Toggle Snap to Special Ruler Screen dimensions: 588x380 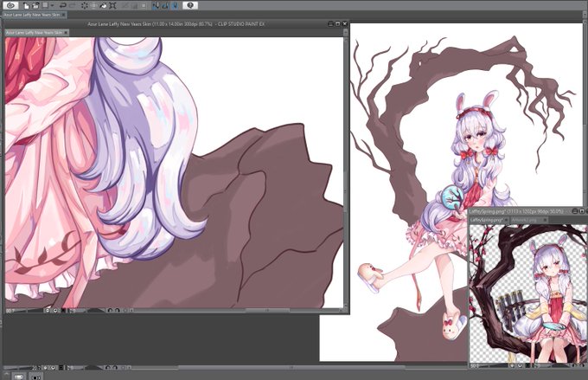tap(165, 5)
